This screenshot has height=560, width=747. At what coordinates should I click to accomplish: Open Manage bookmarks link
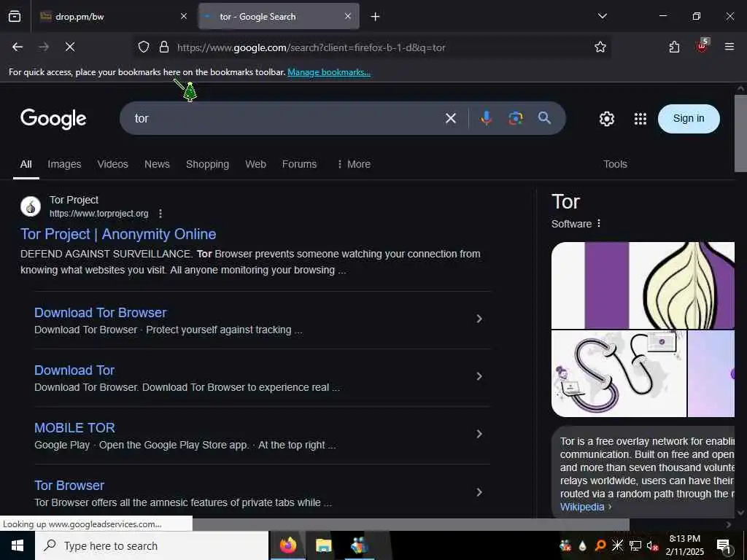click(329, 72)
